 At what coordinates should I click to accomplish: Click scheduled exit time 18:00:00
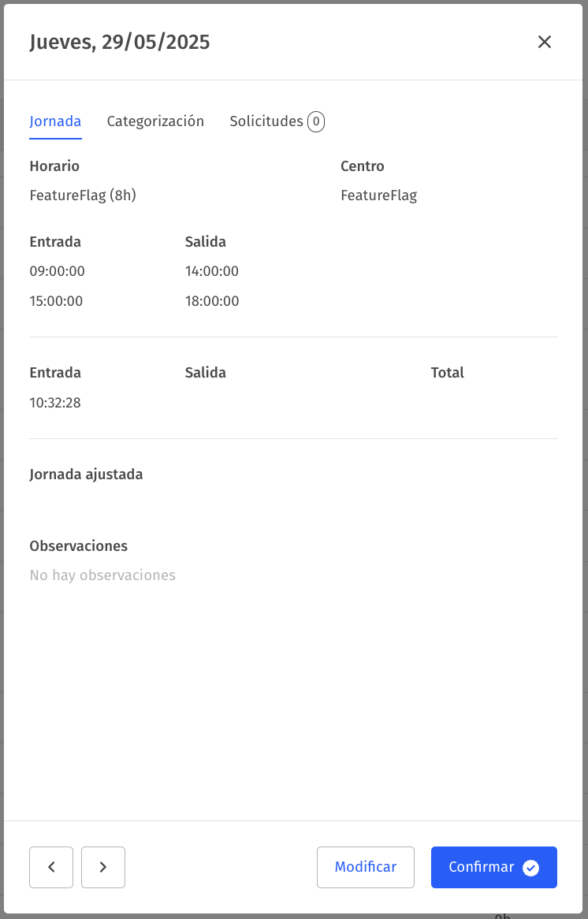point(212,300)
